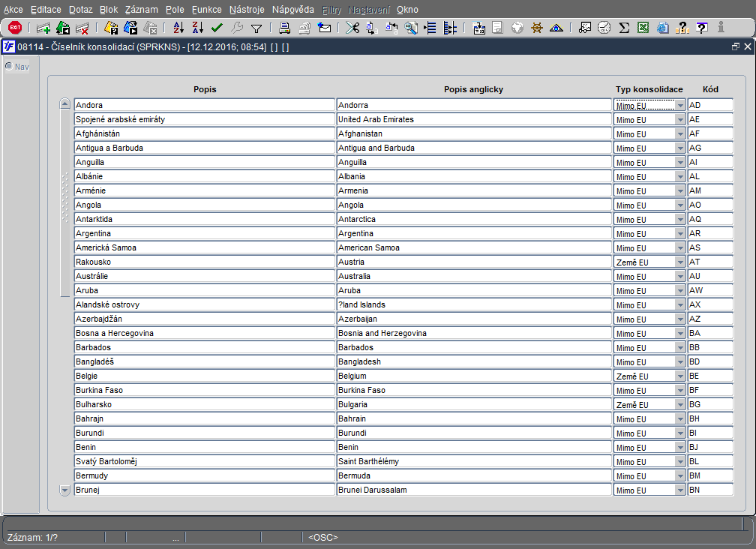The width and height of the screenshot is (756, 549).
Task: Open Typ konsolidace dropdown for Argentina row
Action: [679, 233]
